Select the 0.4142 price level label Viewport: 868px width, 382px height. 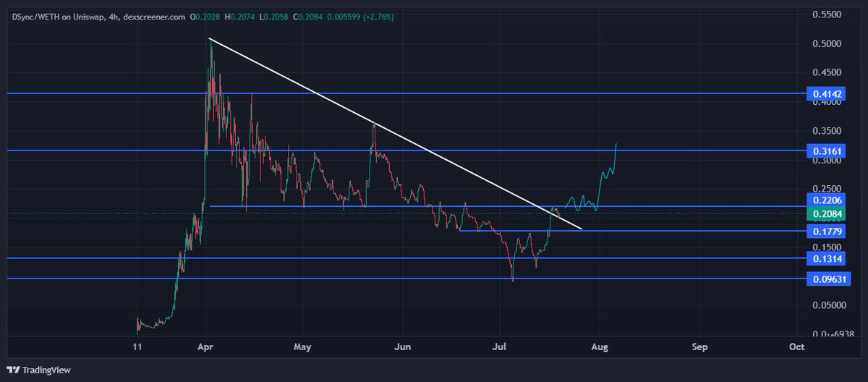[827, 93]
